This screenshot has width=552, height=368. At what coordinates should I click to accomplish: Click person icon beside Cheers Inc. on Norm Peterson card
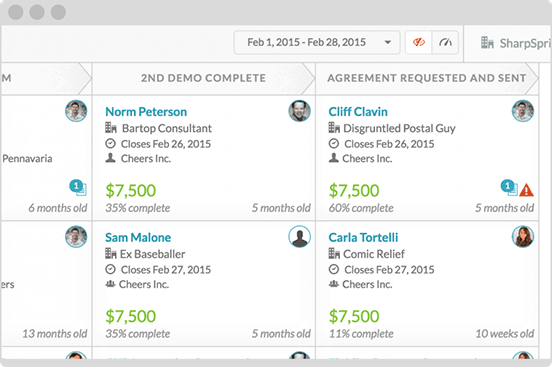(111, 158)
